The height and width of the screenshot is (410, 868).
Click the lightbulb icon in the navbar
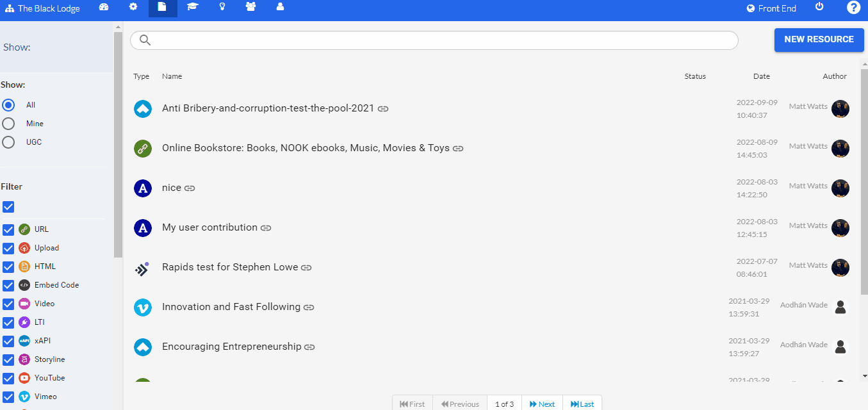222,8
